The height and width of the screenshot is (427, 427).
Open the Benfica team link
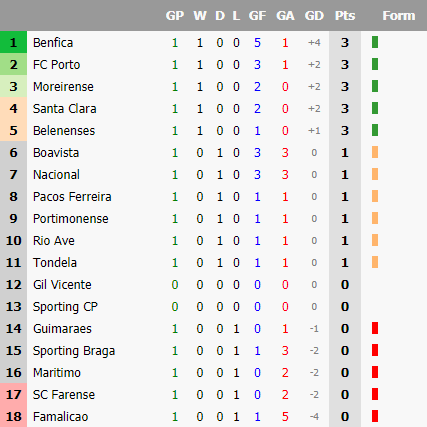[x=53, y=43]
